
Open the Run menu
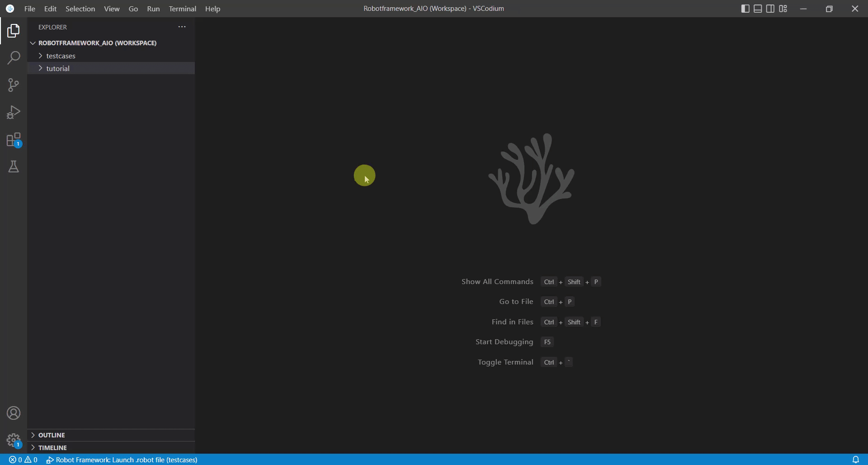coord(153,9)
